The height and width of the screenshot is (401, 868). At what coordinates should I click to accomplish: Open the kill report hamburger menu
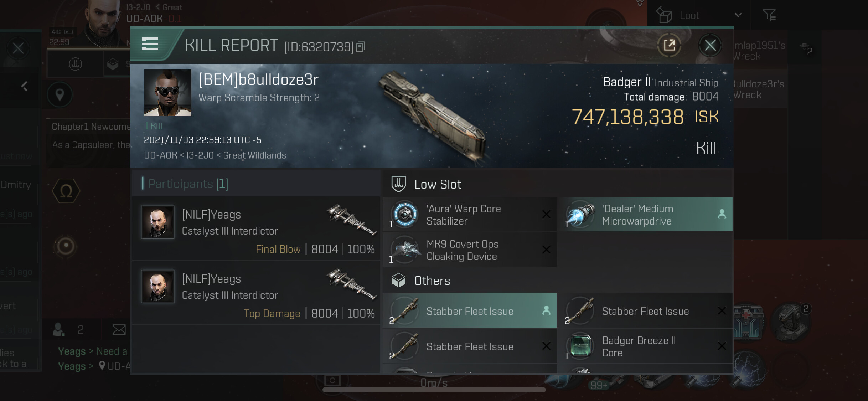(x=150, y=44)
